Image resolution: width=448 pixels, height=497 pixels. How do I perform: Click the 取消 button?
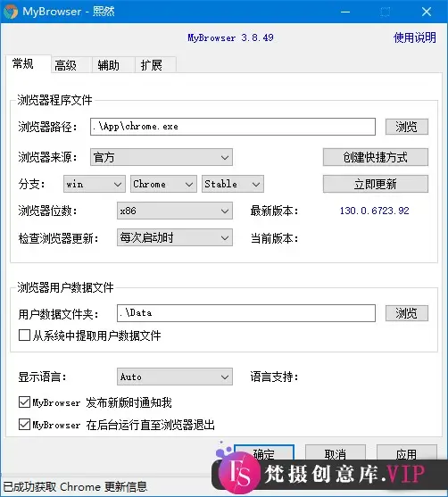pos(336,453)
